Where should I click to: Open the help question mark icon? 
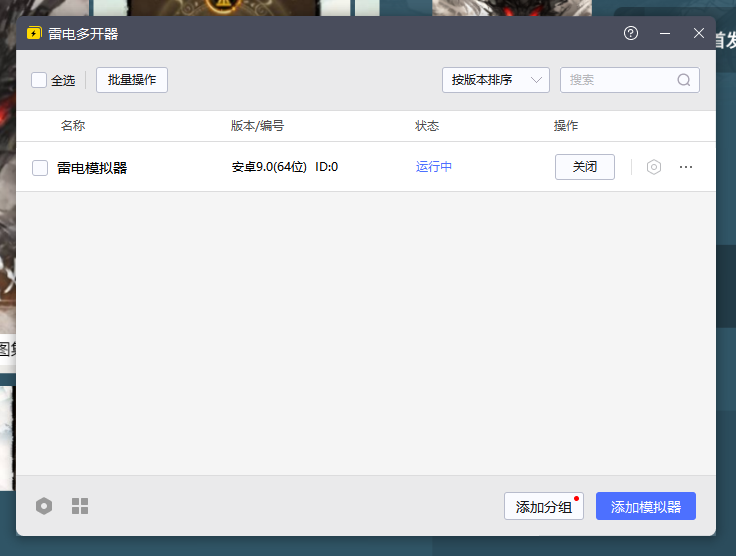(x=631, y=33)
